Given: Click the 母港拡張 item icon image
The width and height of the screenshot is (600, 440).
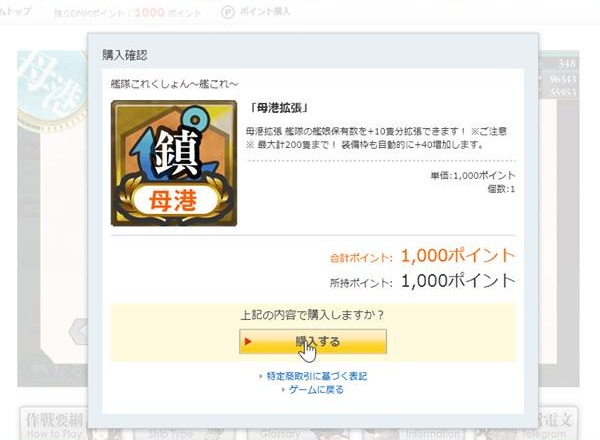Looking at the screenshot, I should (x=174, y=163).
